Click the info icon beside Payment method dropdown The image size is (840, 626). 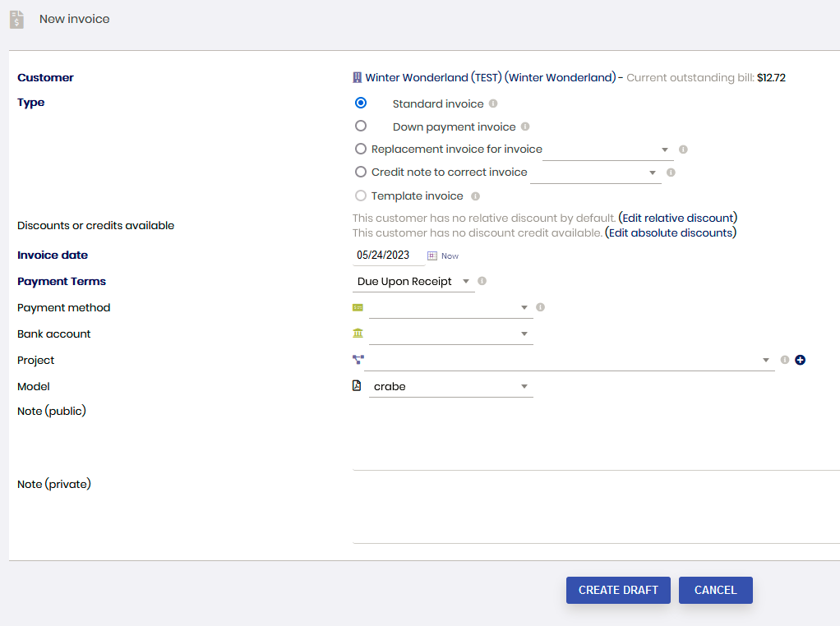pyautogui.click(x=540, y=307)
